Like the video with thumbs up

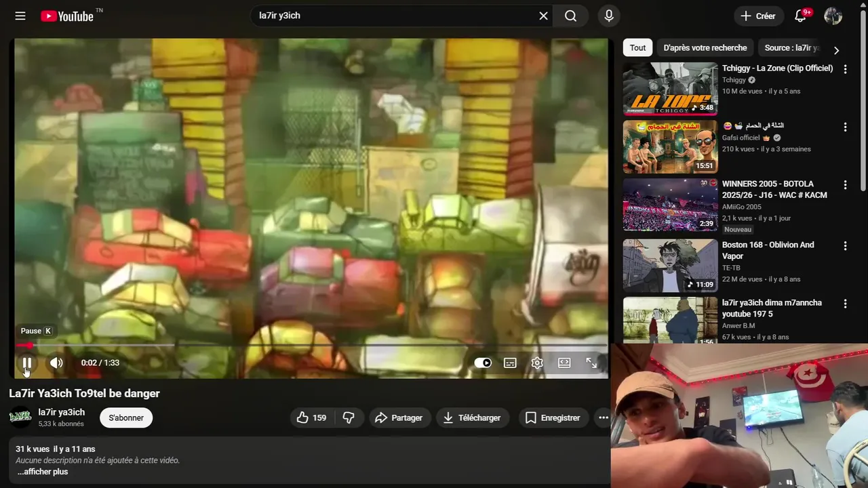point(311,418)
